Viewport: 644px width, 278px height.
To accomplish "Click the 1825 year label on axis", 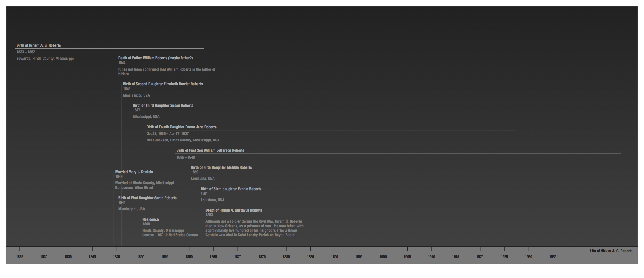I will (20, 257).
